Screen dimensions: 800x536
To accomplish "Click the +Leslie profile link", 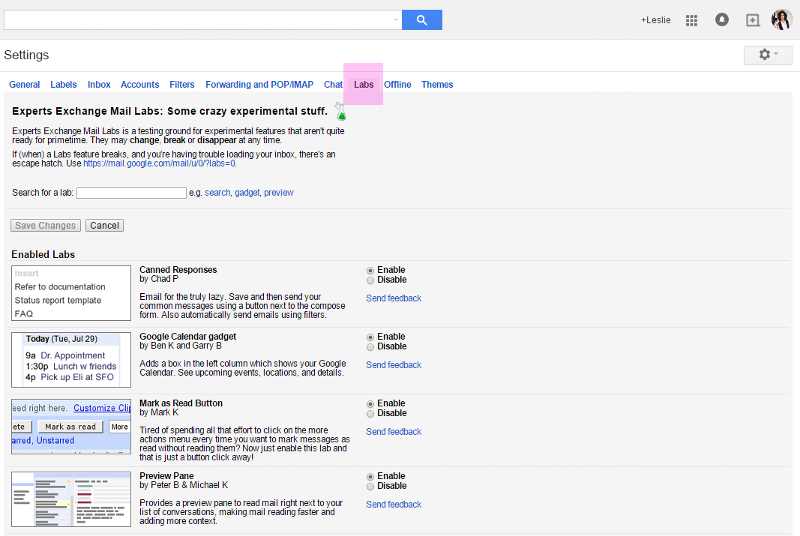I will [x=656, y=20].
